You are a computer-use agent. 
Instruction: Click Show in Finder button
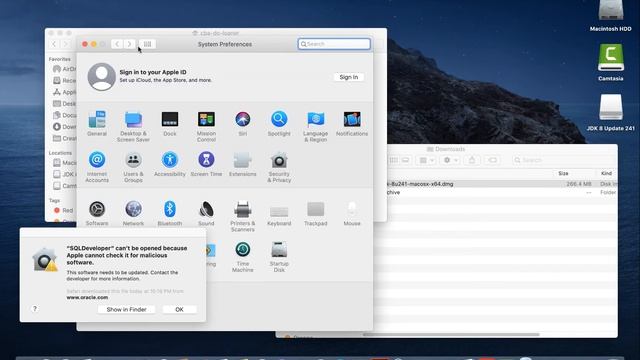pyautogui.click(x=127, y=309)
